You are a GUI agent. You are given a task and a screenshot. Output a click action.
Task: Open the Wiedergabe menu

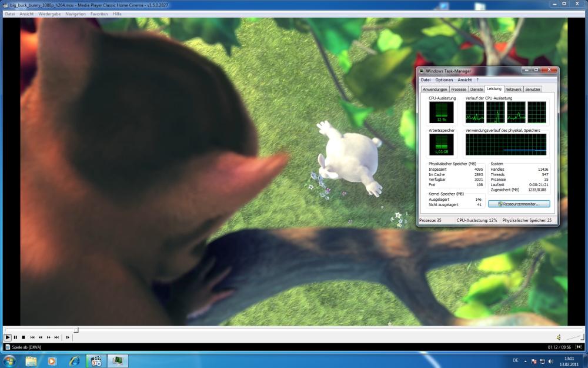(x=49, y=14)
